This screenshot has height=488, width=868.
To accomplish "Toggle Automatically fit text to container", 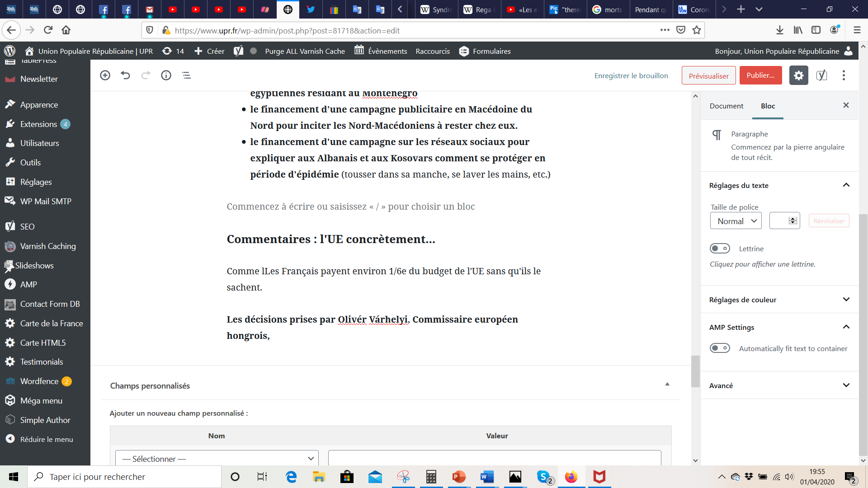I will [x=720, y=348].
